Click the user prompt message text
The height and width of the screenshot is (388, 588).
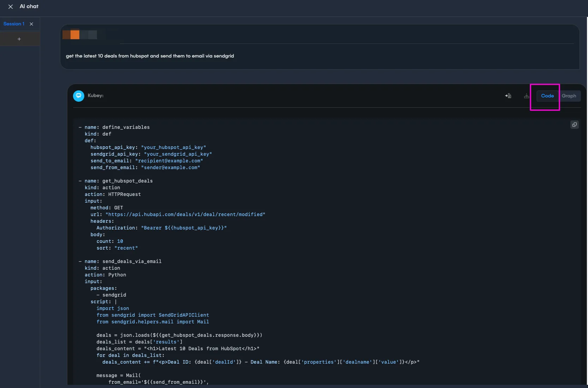point(150,56)
